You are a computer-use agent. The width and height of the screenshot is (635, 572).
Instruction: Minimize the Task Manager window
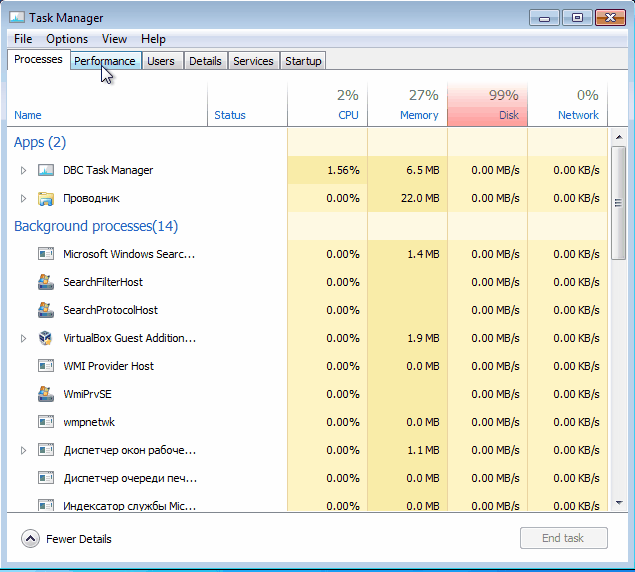pos(545,18)
